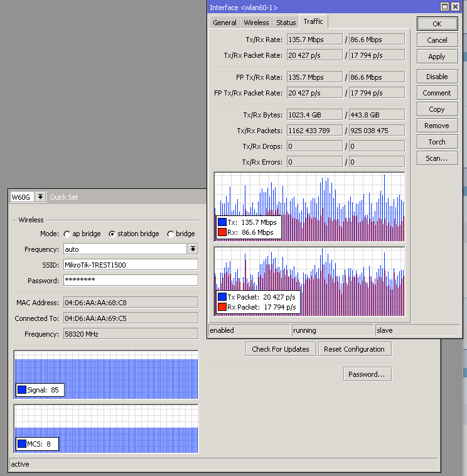Click the blue Signal legend swatch
The image size is (467, 476).
(22, 390)
